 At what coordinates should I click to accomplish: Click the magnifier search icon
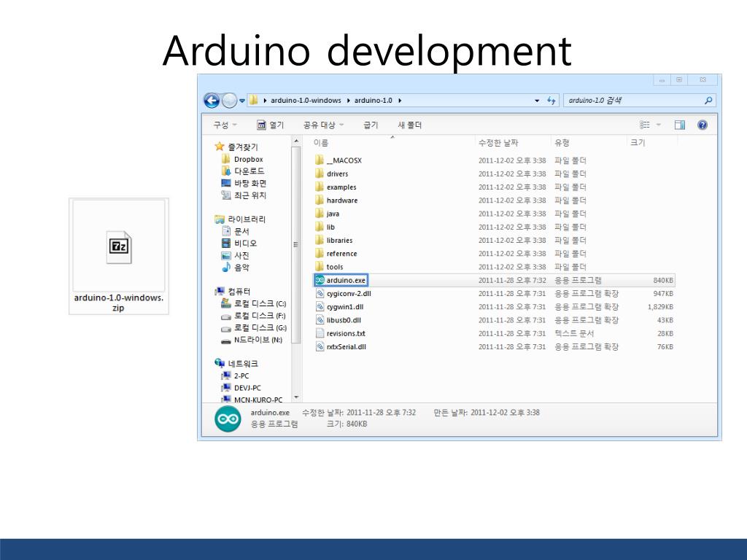click(708, 101)
